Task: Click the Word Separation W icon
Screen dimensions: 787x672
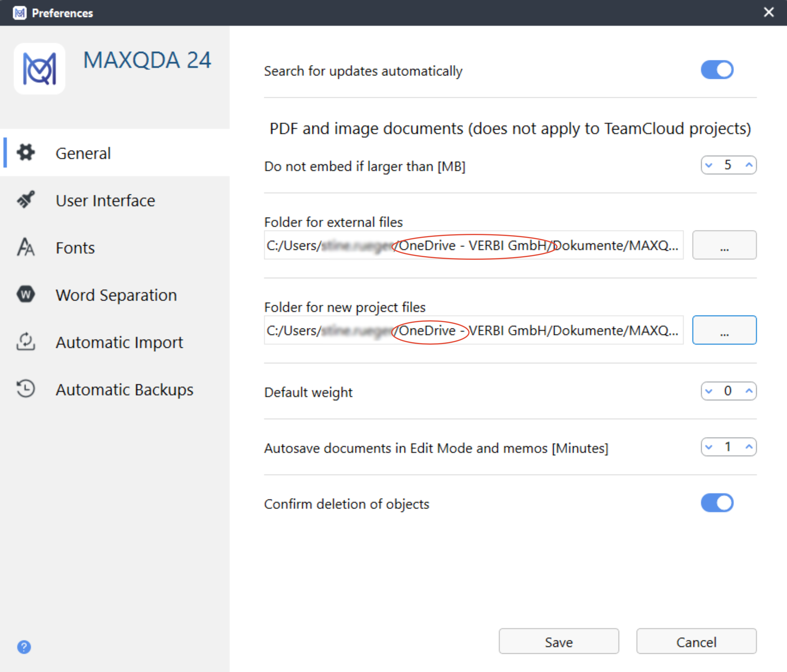Action: [x=26, y=294]
